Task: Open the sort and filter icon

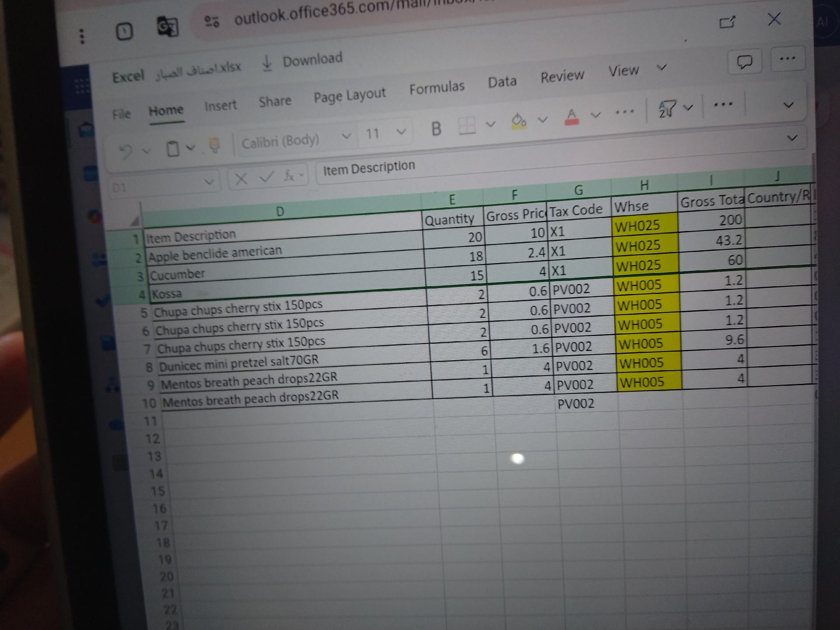Action: tap(667, 109)
